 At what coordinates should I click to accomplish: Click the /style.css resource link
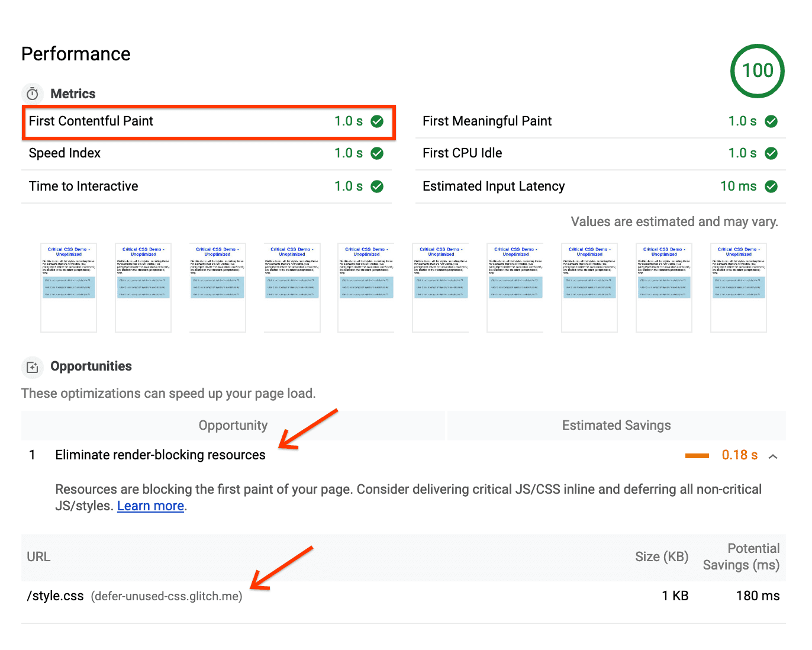click(x=54, y=596)
